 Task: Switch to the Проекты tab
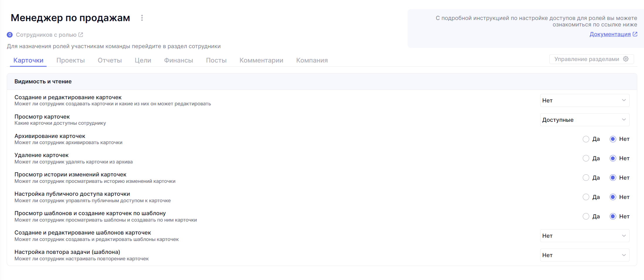[x=71, y=60]
